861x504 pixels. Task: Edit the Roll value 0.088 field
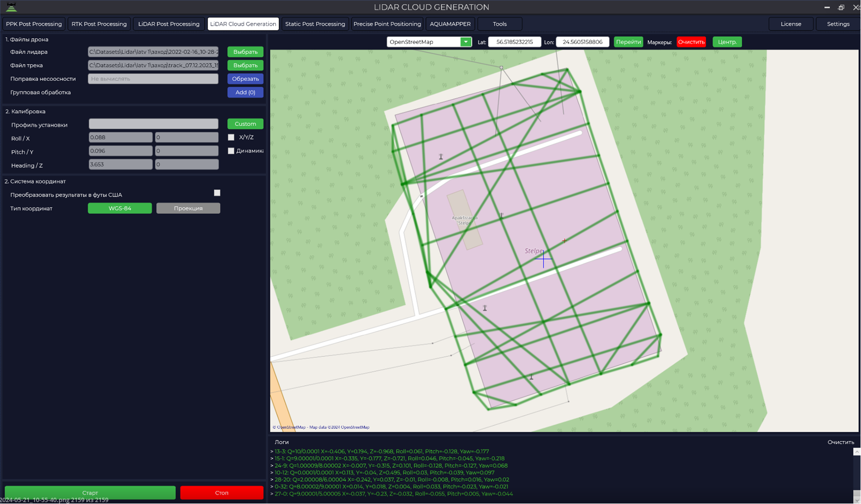point(121,137)
